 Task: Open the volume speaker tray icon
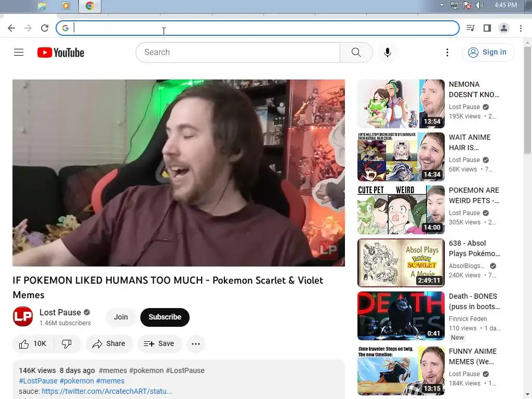(x=480, y=5)
